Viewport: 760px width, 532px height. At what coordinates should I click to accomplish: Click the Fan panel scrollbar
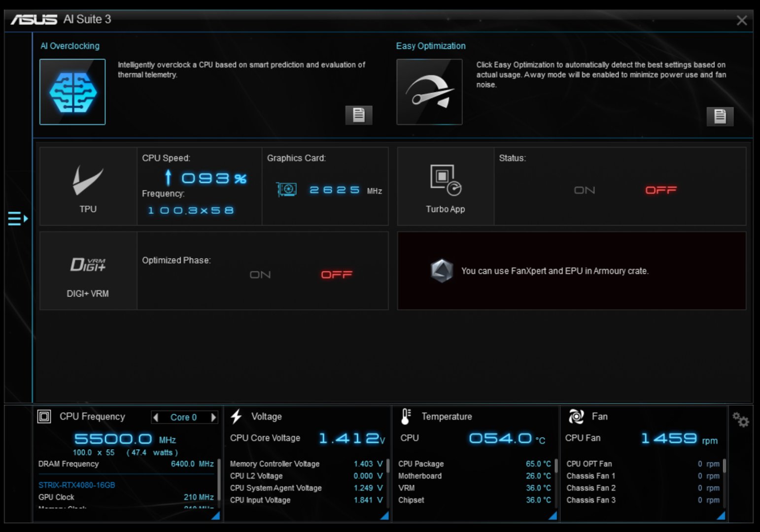(x=724, y=466)
